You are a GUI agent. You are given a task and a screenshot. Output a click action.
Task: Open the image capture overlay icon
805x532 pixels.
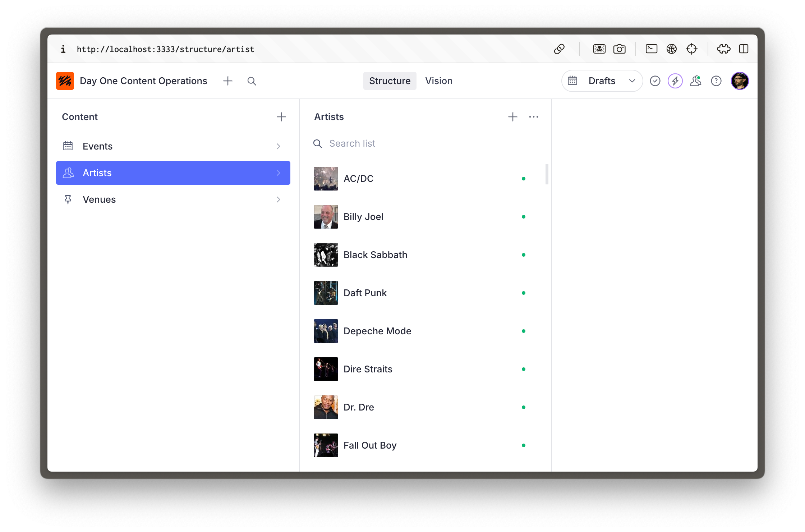[599, 49]
